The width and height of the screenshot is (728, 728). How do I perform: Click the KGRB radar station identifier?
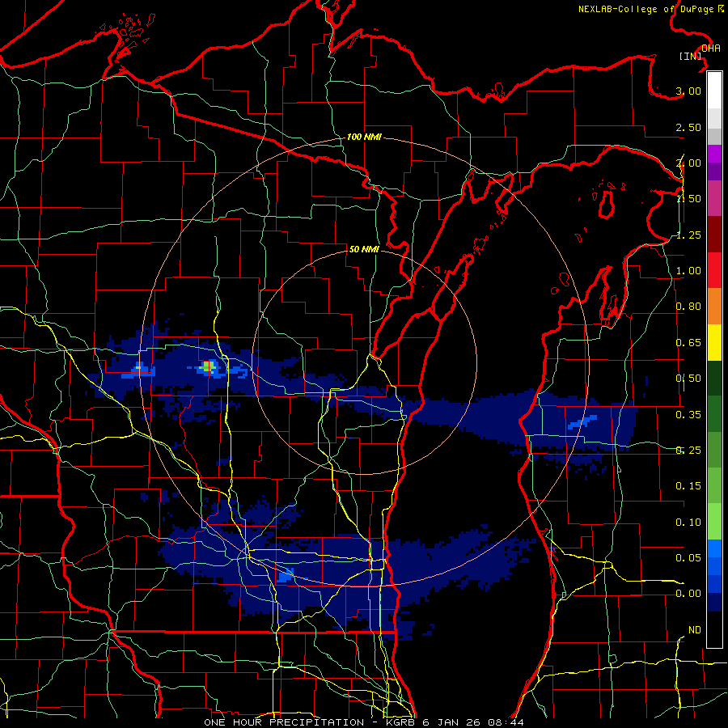(401, 722)
